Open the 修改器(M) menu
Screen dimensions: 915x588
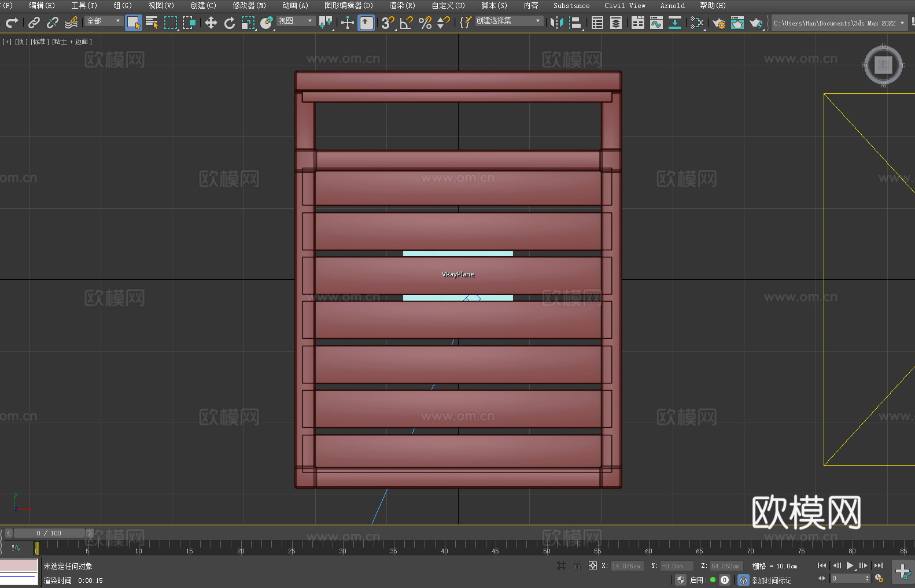point(249,5)
